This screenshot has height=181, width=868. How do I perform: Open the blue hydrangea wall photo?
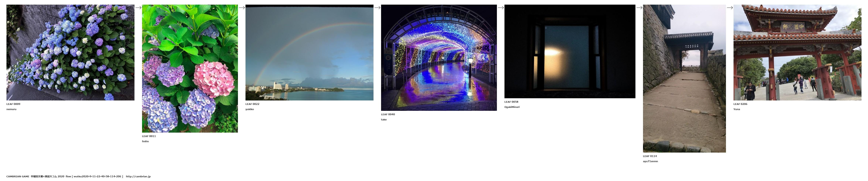[70, 52]
